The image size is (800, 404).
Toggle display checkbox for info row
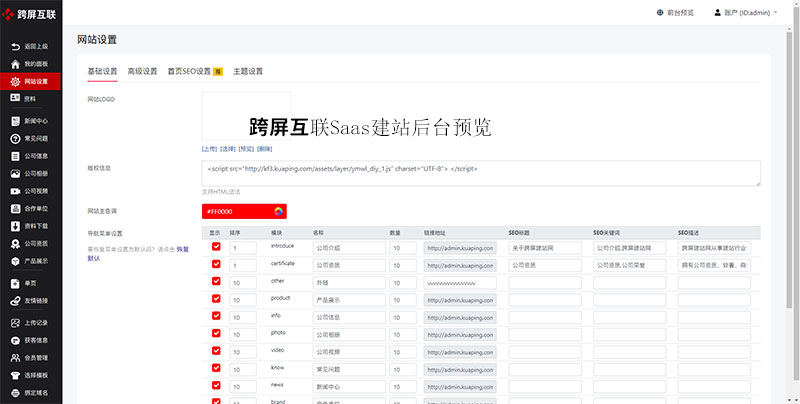(216, 316)
